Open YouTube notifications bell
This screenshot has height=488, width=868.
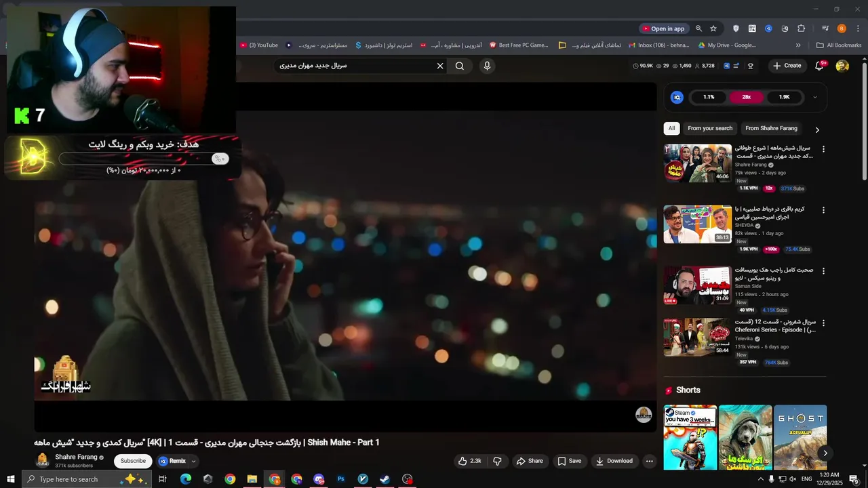(820, 66)
